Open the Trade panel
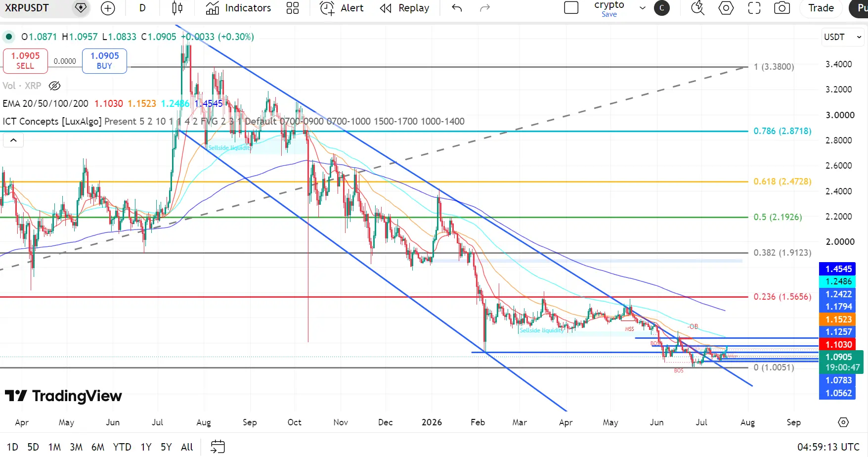 (x=821, y=8)
